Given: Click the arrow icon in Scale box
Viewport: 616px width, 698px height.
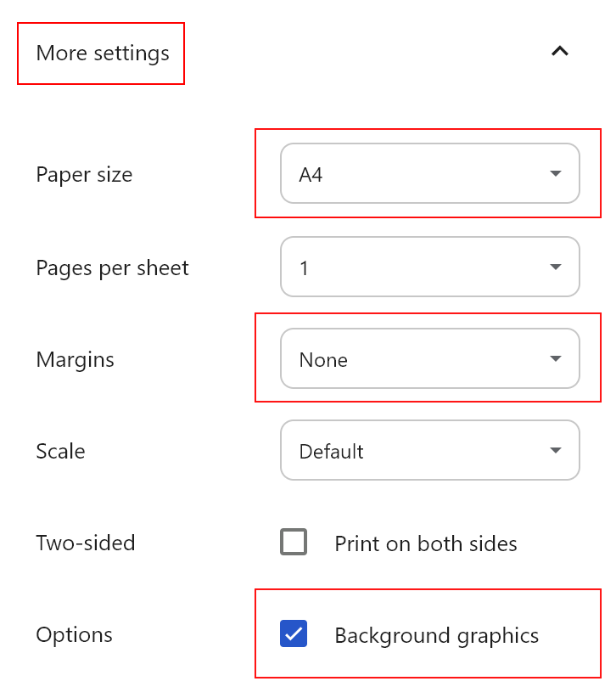Looking at the screenshot, I should [x=556, y=451].
